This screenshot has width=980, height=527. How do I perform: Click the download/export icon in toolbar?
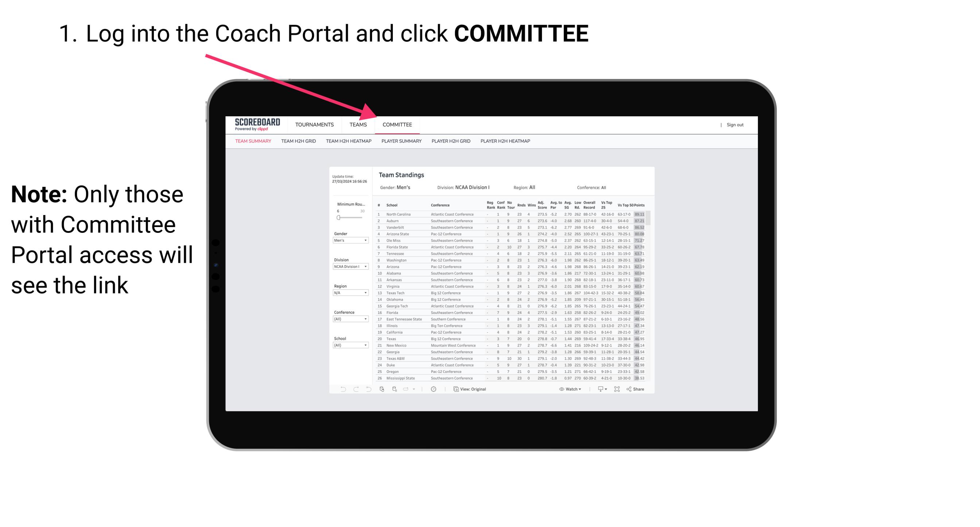(x=597, y=389)
